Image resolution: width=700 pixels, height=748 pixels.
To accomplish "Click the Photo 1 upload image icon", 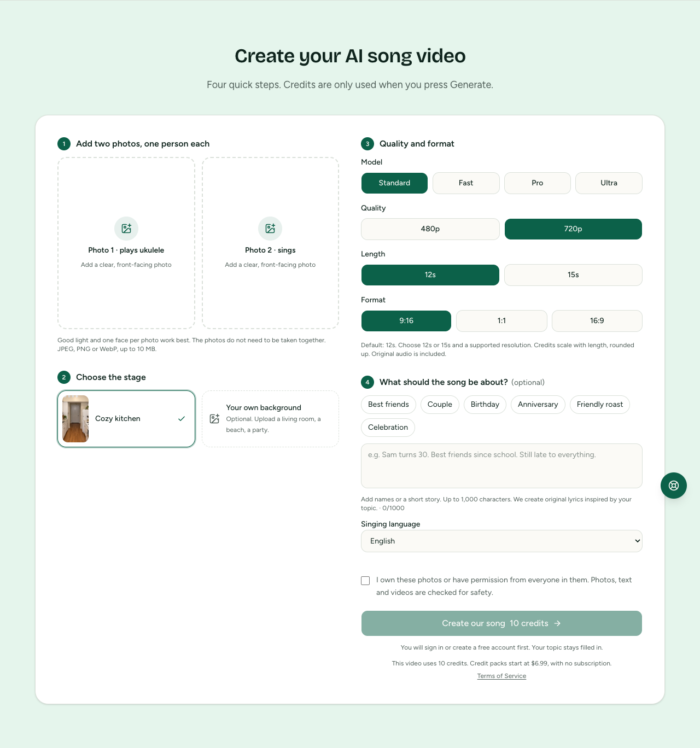I will click(126, 229).
